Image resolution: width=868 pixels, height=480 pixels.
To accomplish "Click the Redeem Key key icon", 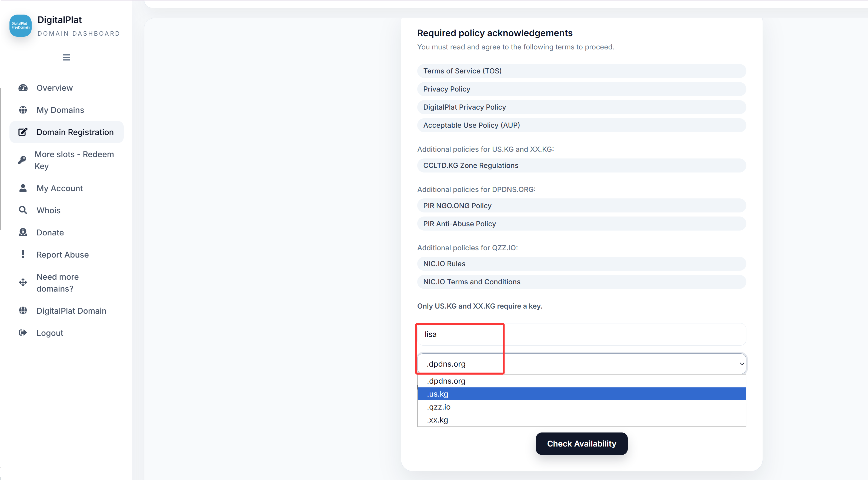I will pyautogui.click(x=22, y=160).
